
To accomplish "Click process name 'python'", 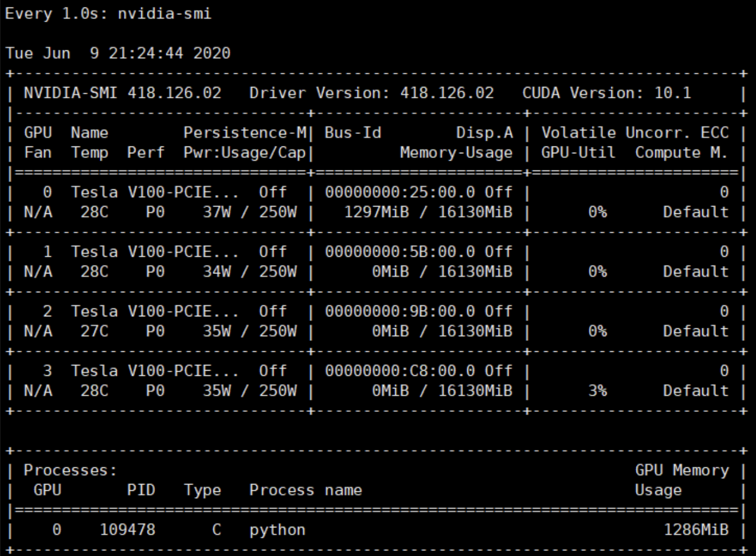I will point(277,530).
